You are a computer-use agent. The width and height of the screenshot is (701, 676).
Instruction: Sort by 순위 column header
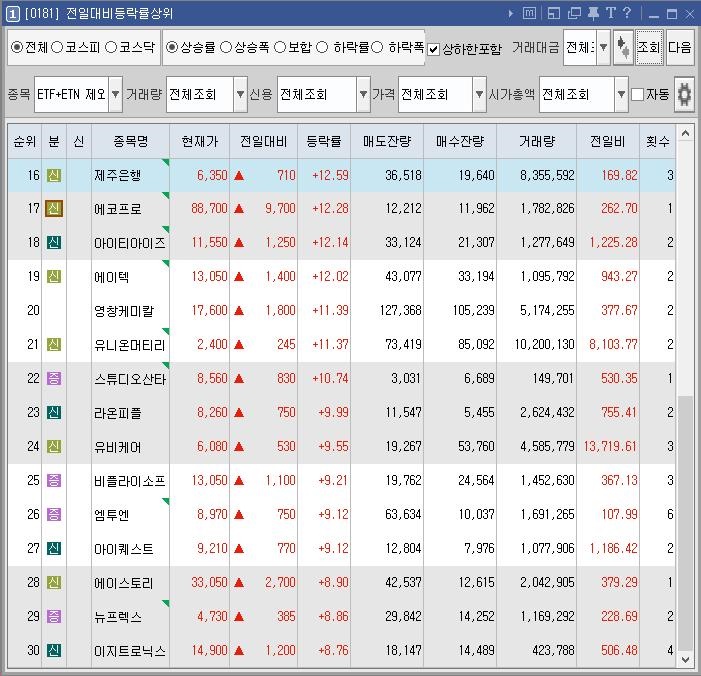click(x=25, y=141)
